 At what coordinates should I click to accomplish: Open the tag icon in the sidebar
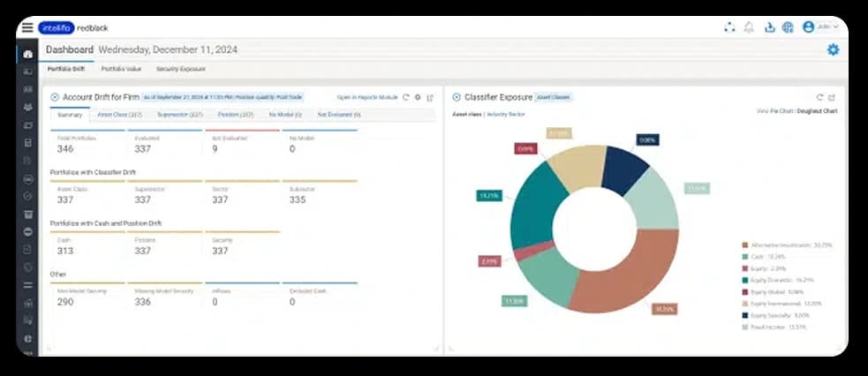pyautogui.click(x=27, y=267)
